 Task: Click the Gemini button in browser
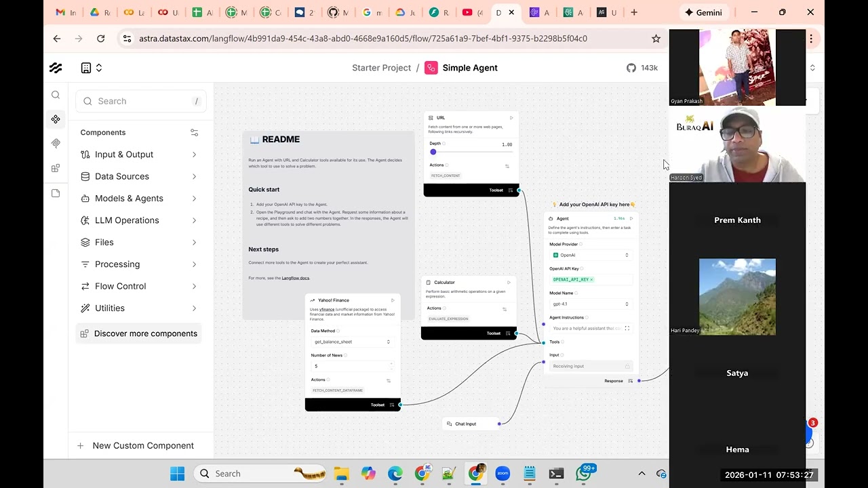point(703,12)
